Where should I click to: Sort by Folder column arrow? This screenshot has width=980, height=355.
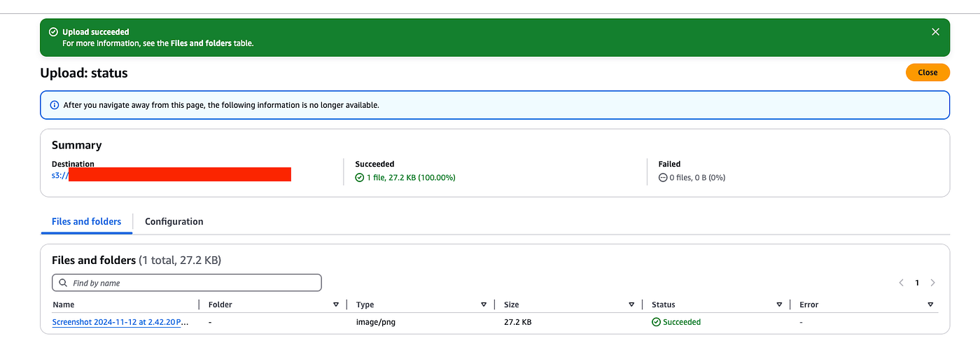(336, 305)
